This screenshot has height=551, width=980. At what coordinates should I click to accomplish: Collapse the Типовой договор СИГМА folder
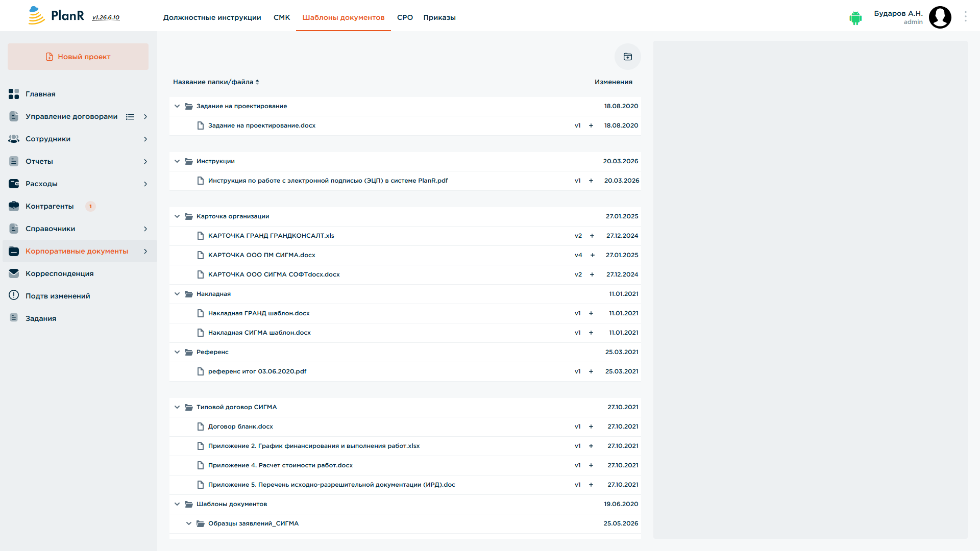pos(177,407)
